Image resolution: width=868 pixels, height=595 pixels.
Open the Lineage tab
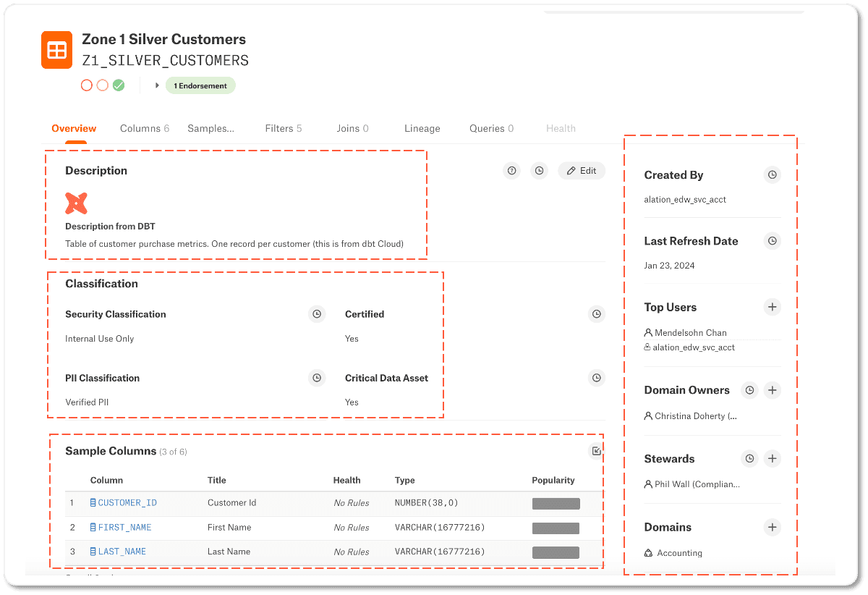click(x=422, y=128)
